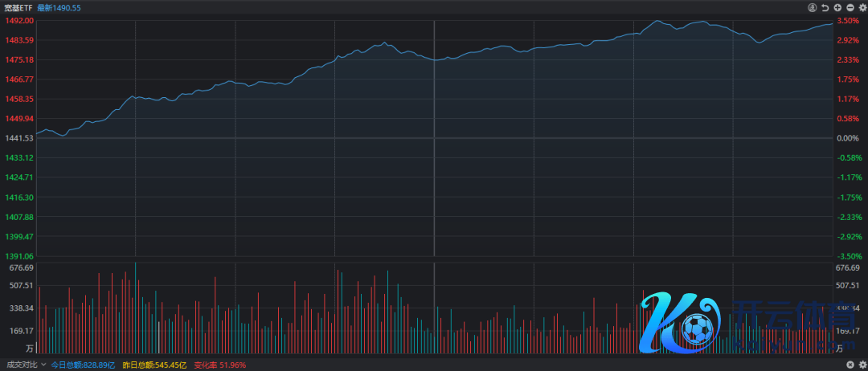The image size is (868, 371).
Task: Click the 3.50% top right axis label
Action: point(848,21)
